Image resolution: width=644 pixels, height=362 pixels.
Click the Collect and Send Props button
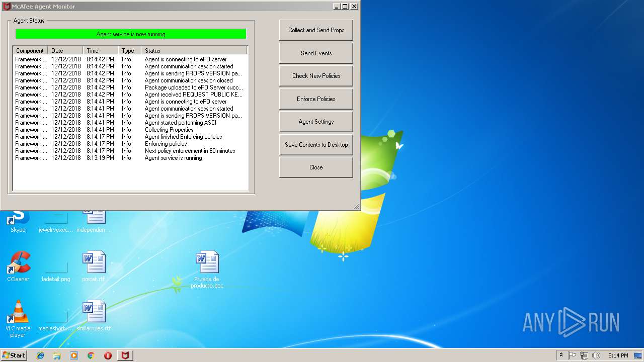316,30
